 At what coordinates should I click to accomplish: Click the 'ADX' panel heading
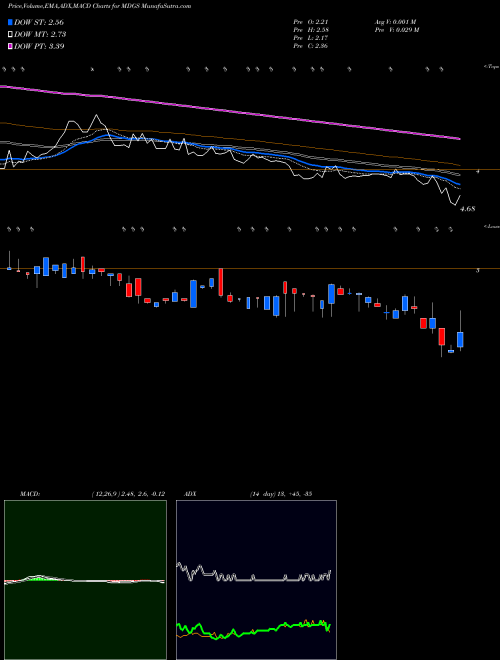coord(190,494)
